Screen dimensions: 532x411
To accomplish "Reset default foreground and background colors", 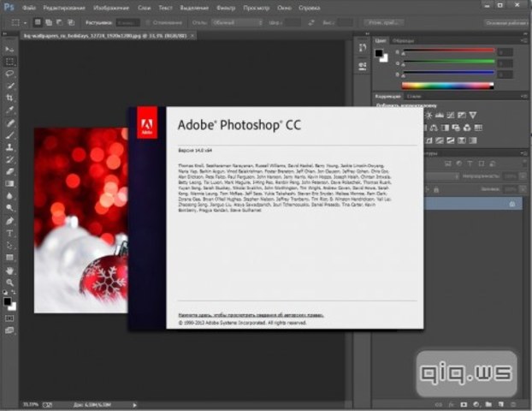I will coord(5,292).
